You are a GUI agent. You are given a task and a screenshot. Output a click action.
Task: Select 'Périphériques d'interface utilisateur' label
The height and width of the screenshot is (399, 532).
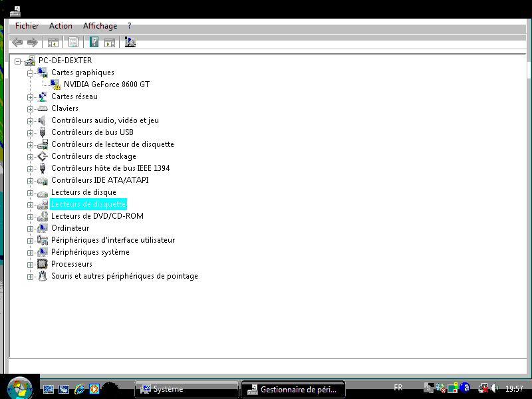pyautogui.click(x=113, y=240)
